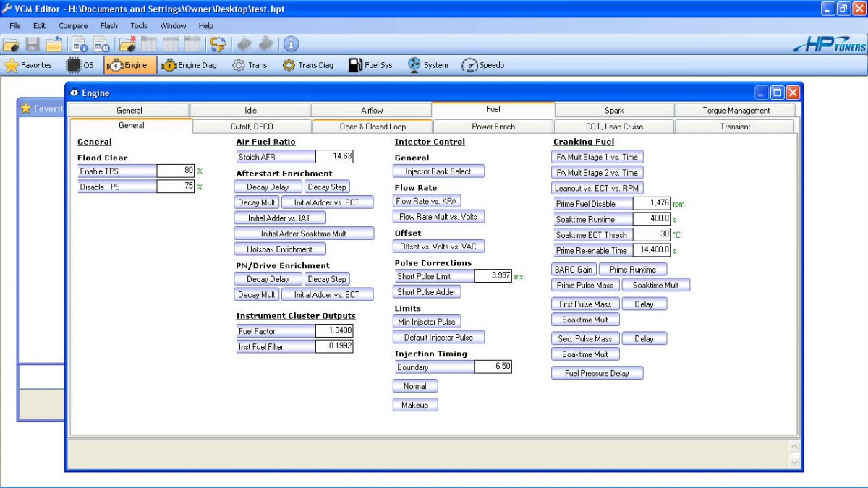Open Leanout vs. ECT vs. RPM table

597,188
